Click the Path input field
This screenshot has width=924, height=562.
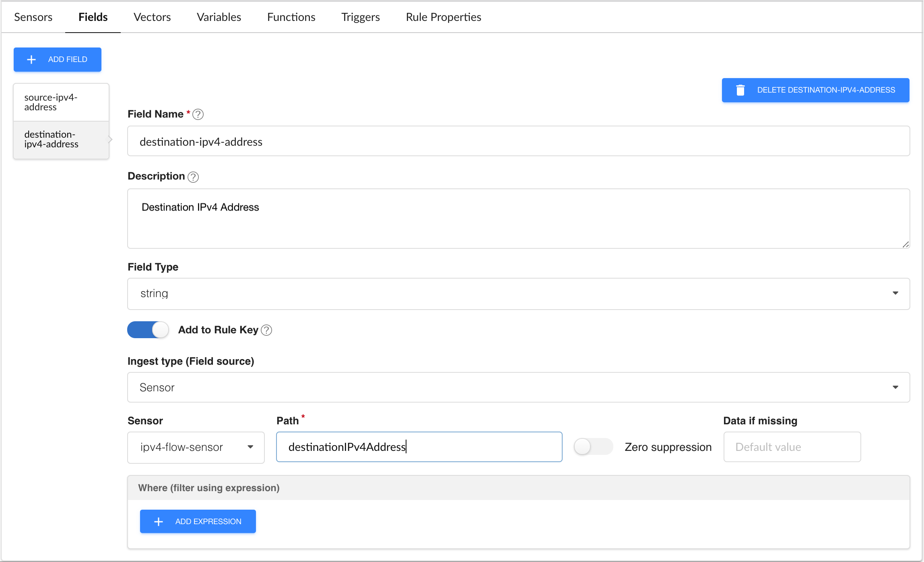tap(419, 447)
